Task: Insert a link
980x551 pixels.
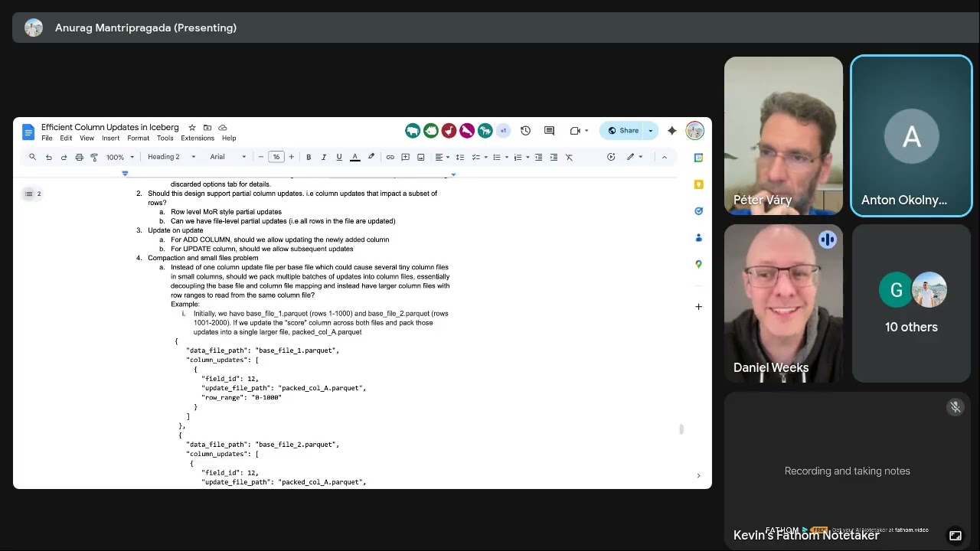Action: click(x=390, y=157)
